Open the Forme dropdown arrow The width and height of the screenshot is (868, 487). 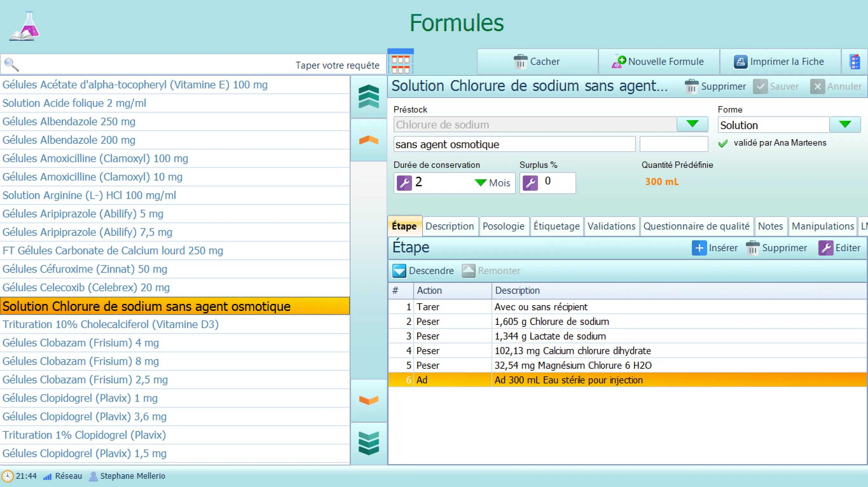click(x=845, y=125)
